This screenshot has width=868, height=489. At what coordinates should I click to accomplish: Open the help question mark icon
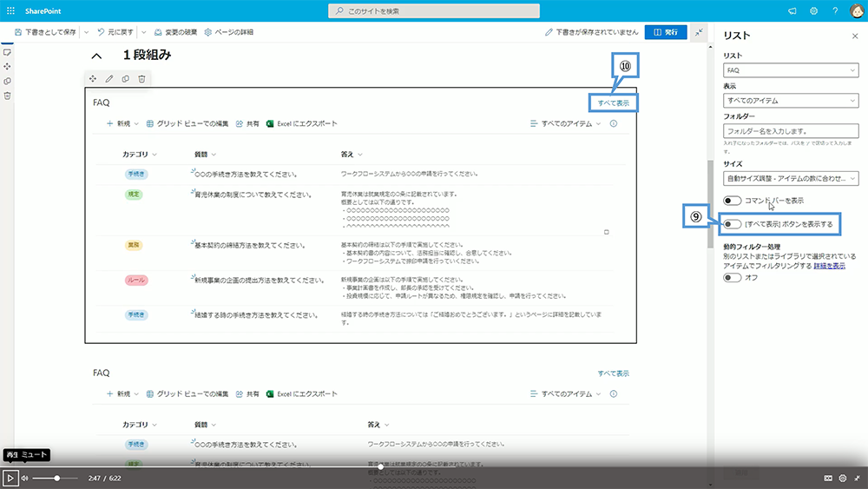(835, 10)
